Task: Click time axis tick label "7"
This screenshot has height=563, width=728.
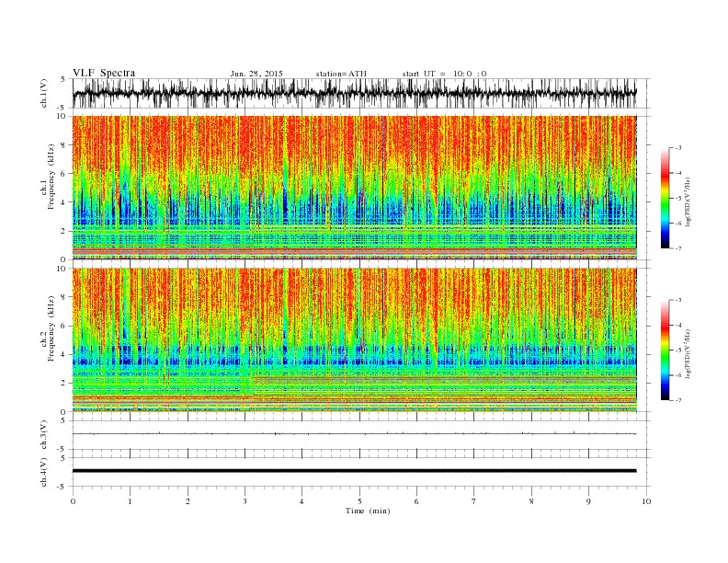Action: click(474, 501)
